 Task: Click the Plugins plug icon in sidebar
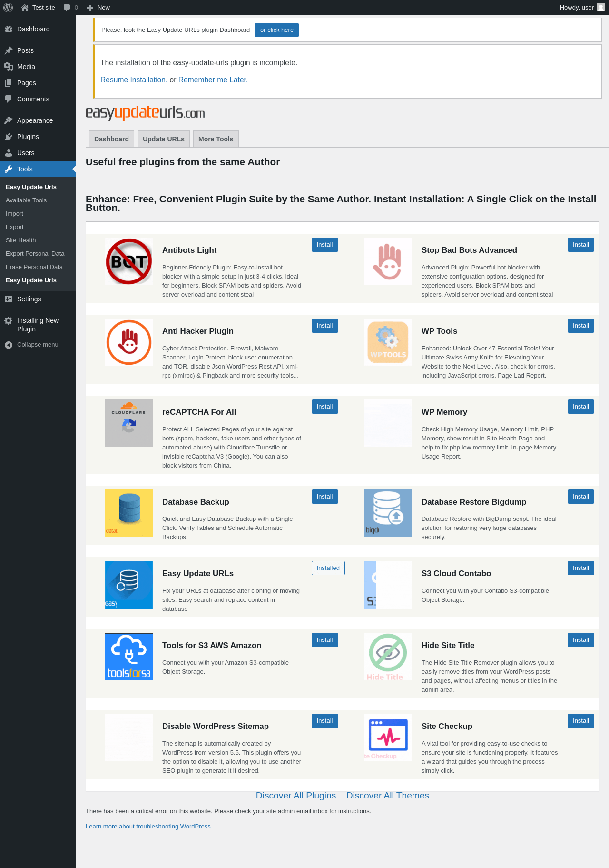coord(9,137)
